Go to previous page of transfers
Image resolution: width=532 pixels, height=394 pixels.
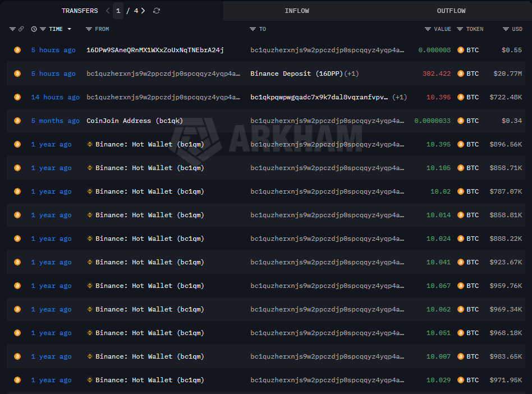coord(108,11)
